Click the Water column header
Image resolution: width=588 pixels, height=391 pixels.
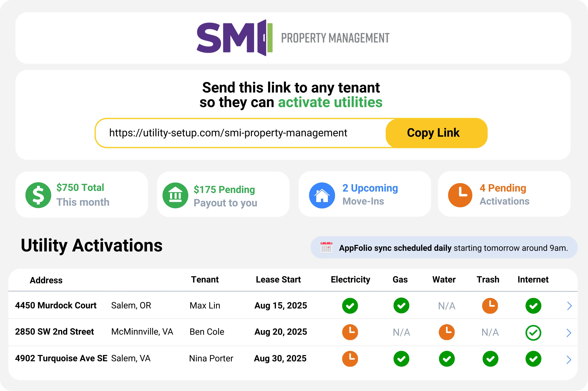(x=444, y=280)
